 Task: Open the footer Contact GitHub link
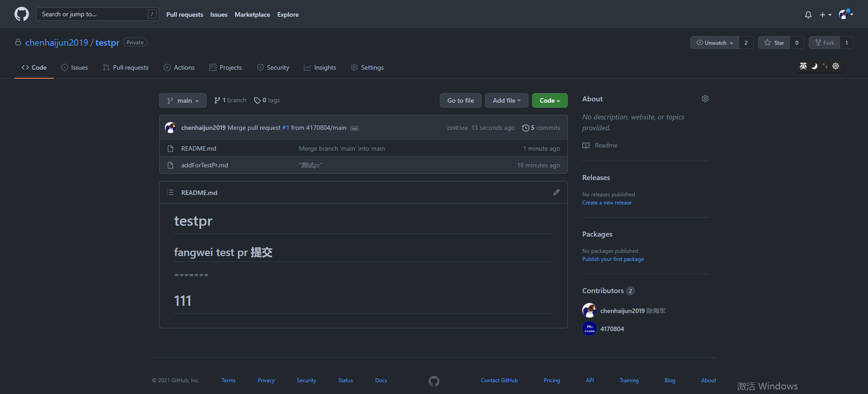click(x=500, y=380)
